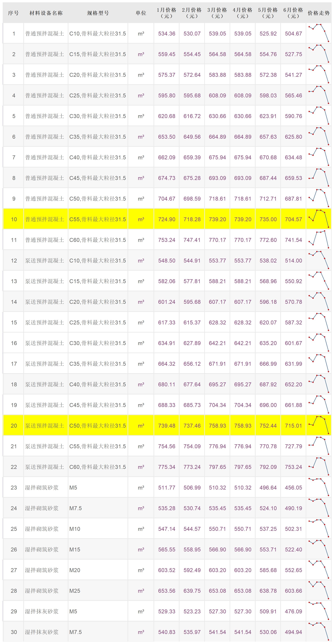Click the price 570.78 in row 14

coord(293,302)
